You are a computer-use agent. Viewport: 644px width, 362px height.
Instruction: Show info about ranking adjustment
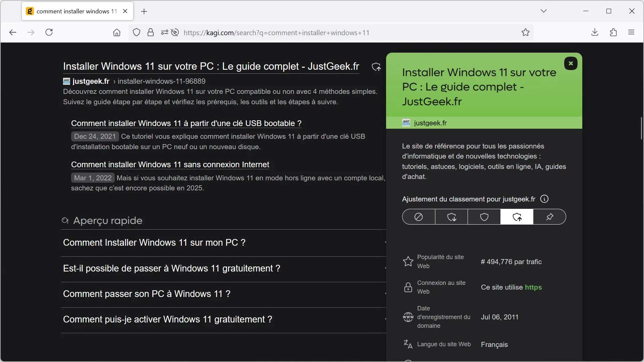[x=544, y=199]
